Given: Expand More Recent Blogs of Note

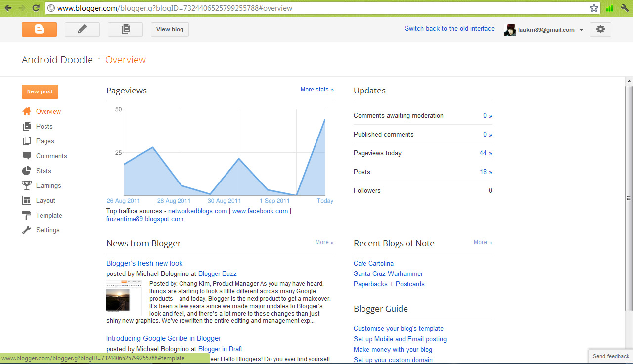Looking at the screenshot, I should point(482,242).
